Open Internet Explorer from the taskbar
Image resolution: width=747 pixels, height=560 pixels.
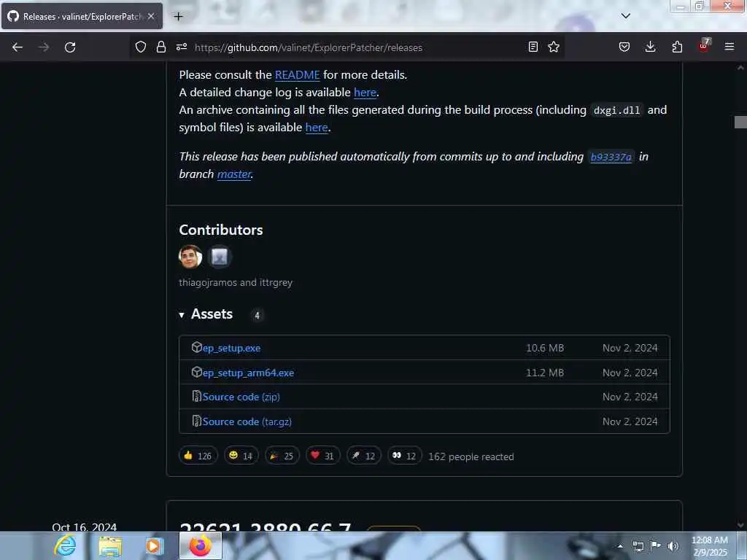tap(65, 545)
